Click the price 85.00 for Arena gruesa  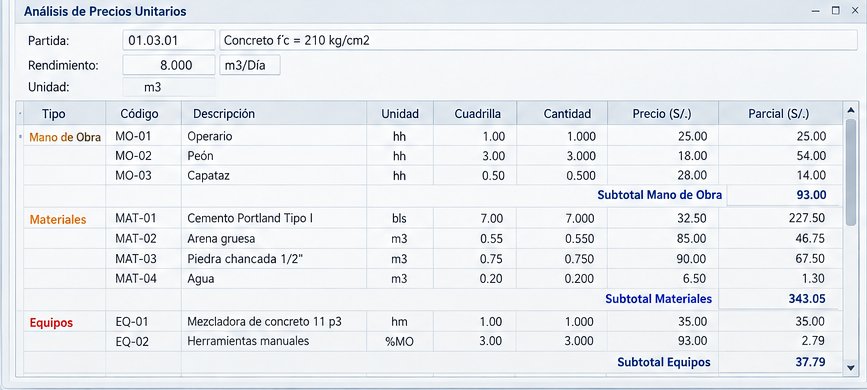coord(692,239)
